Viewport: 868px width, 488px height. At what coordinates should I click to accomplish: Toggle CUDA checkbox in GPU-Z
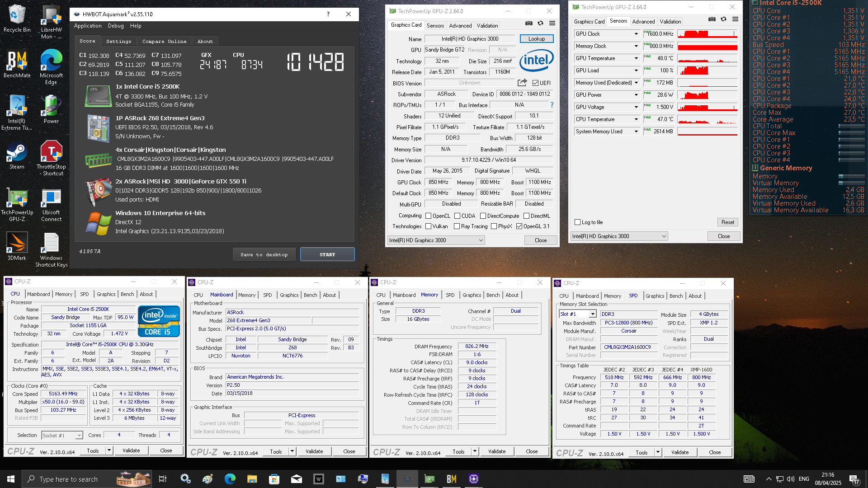tap(457, 216)
